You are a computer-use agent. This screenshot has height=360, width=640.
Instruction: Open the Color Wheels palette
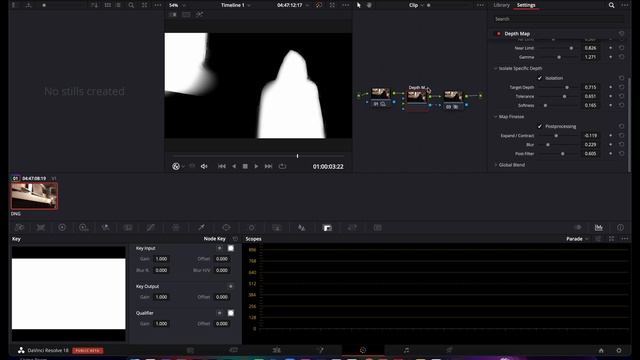pyautogui.click(x=62, y=227)
